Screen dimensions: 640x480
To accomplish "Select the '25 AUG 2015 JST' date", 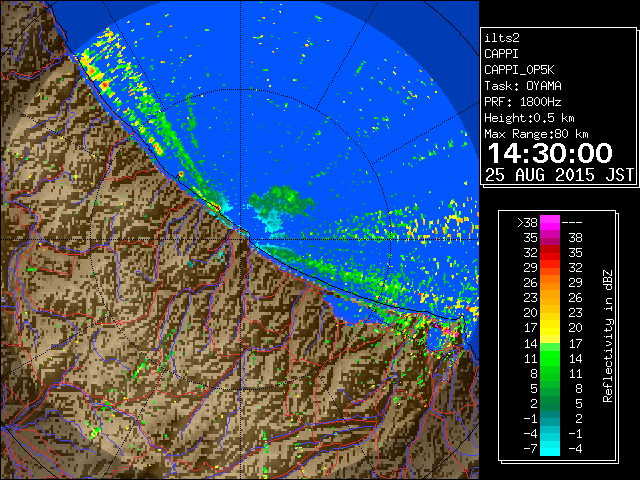I will [x=559, y=175].
